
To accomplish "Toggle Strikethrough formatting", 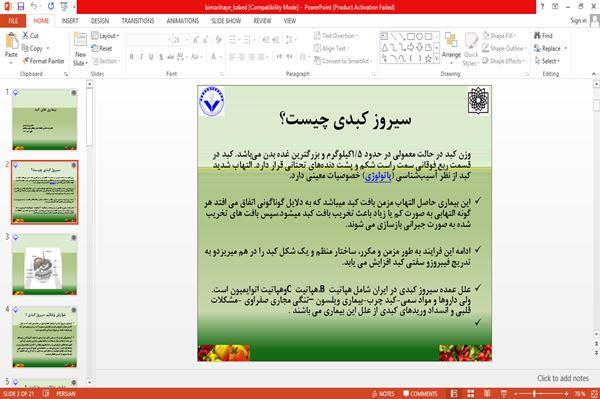I will coord(170,57).
